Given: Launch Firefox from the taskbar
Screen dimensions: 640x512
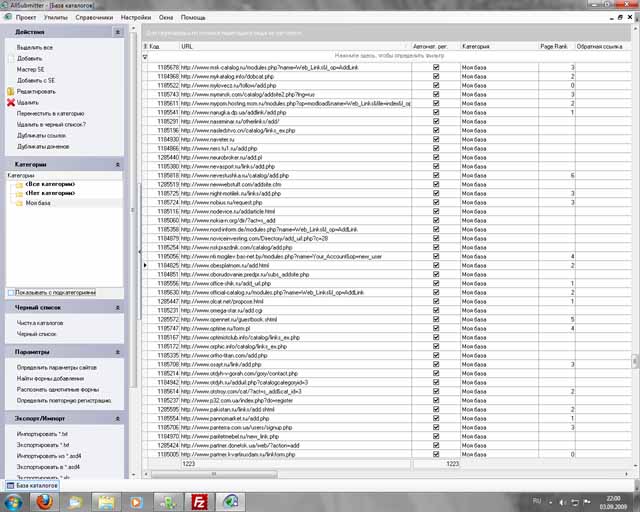Looking at the screenshot, I should (44, 502).
